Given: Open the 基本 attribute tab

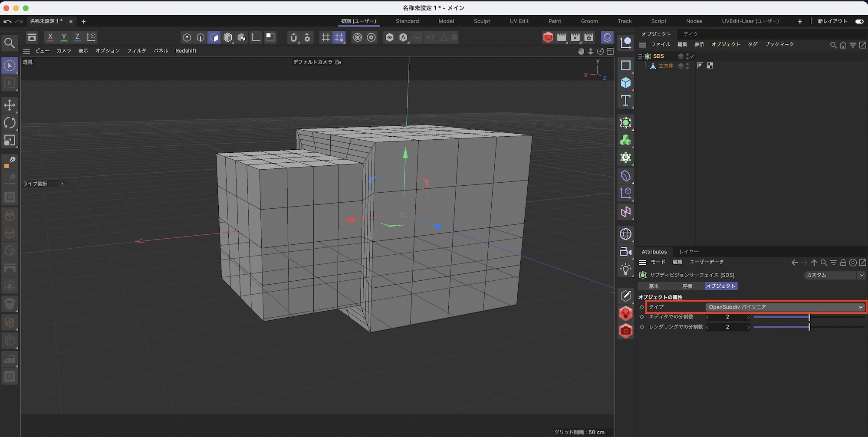Looking at the screenshot, I should 654,286.
